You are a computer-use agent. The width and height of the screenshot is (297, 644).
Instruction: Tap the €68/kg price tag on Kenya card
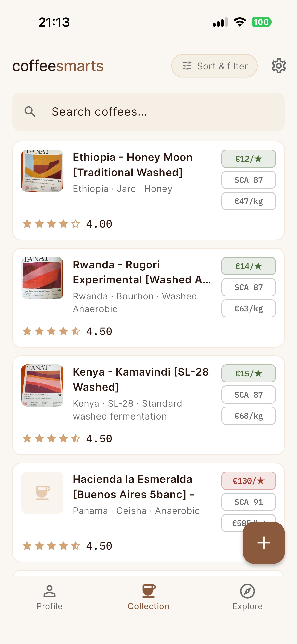(249, 416)
